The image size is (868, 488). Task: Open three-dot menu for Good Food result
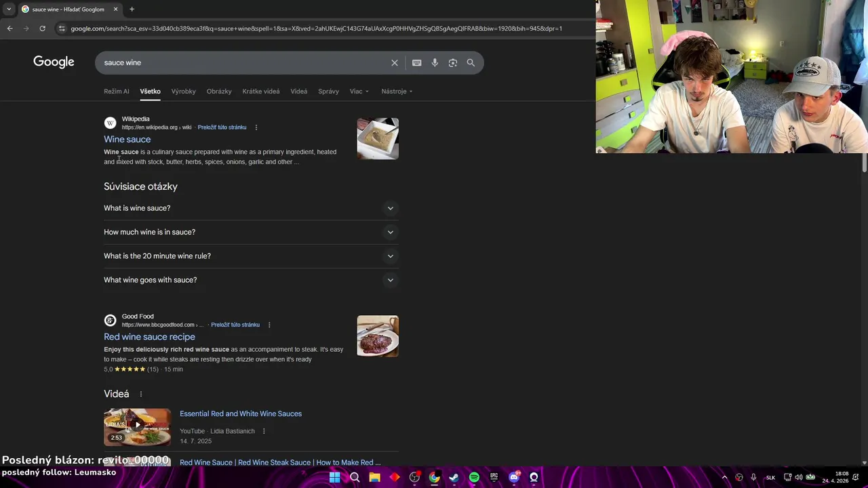(x=269, y=325)
